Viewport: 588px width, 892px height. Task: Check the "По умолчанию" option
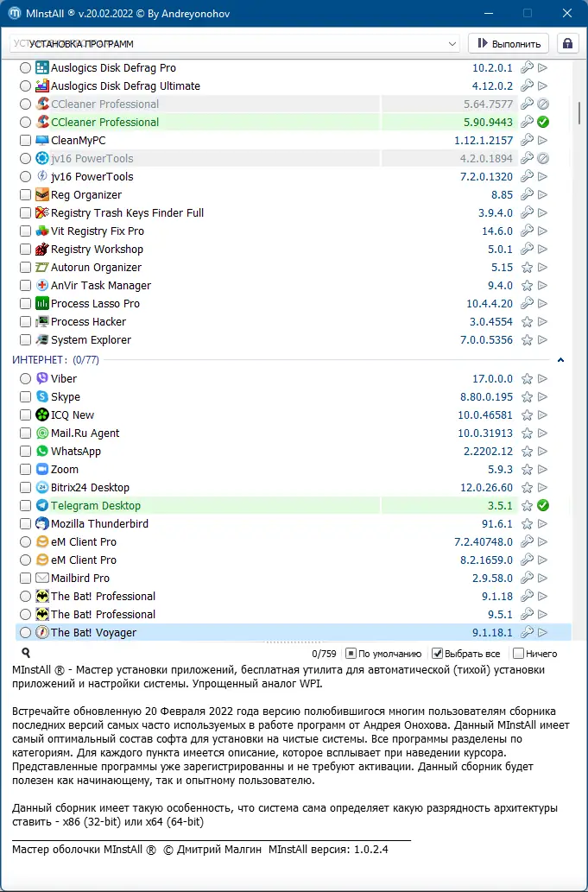[x=351, y=654]
